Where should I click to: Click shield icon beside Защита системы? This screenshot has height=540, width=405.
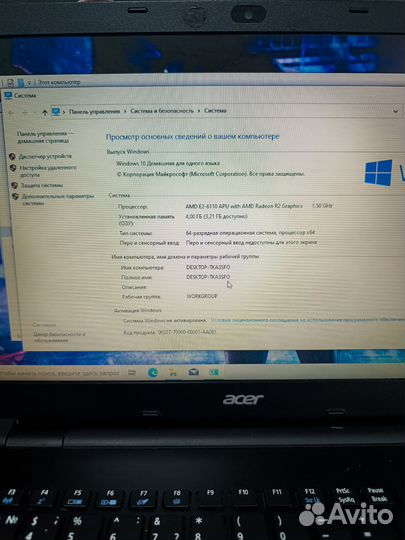[14, 185]
